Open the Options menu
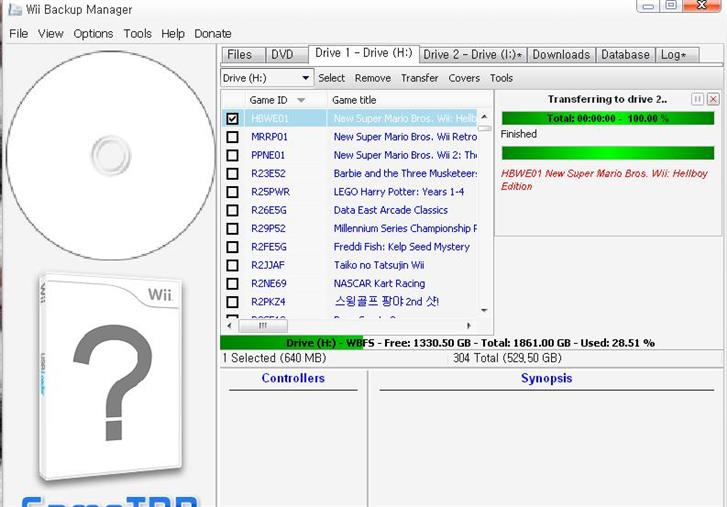 tap(93, 33)
